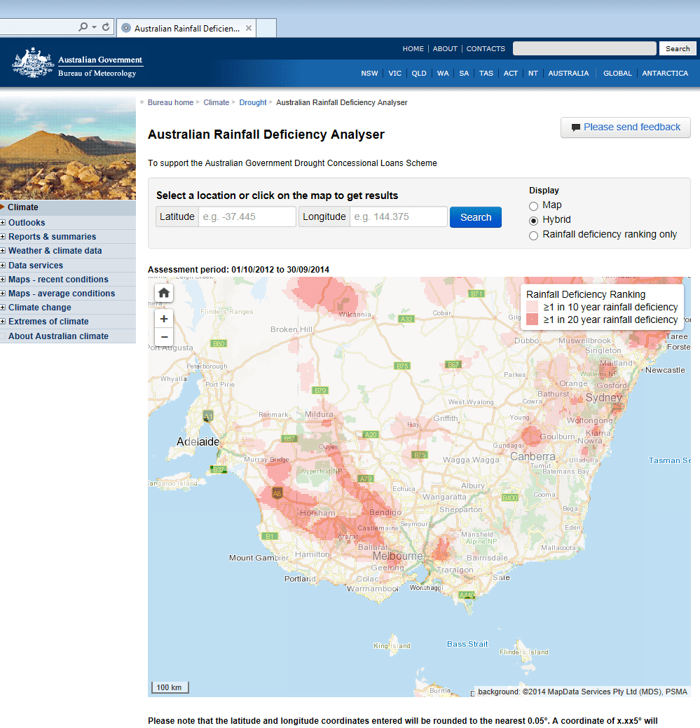This screenshot has width=700, height=728.
Task: Click the Longitude input field
Action: click(398, 217)
